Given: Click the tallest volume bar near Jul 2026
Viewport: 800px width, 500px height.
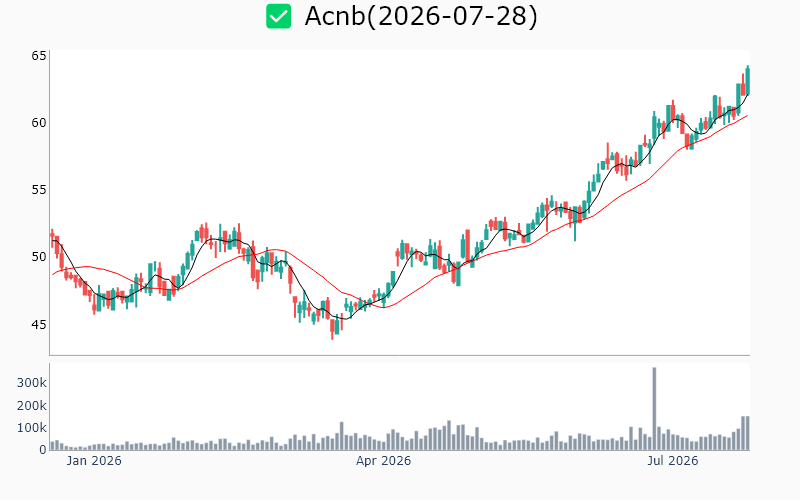Looking at the screenshot, I should click(x=654, y=409).
